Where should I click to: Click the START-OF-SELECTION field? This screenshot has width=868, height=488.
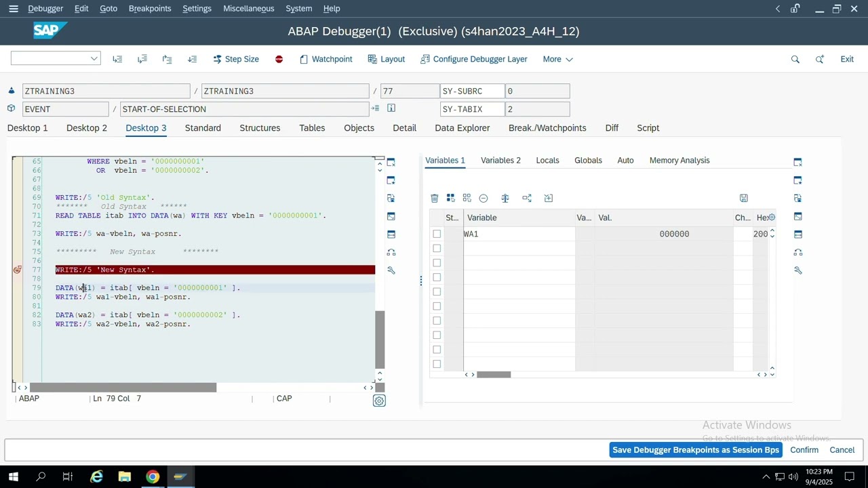tap(245, 108)
